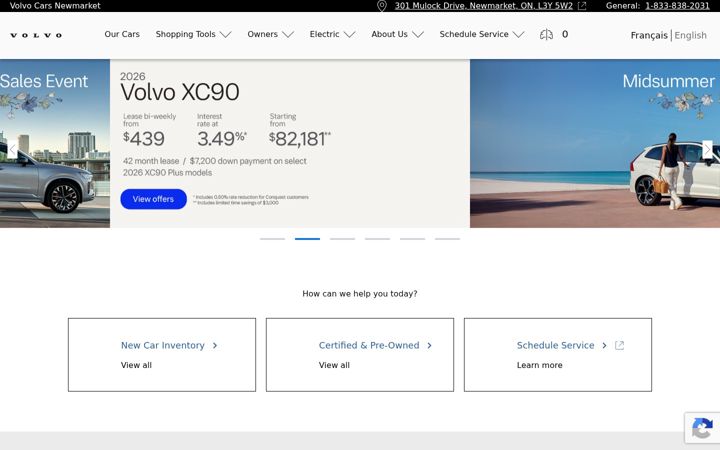
Task: Go to the previous carousel slide
Action: click(x=12, y=150)
